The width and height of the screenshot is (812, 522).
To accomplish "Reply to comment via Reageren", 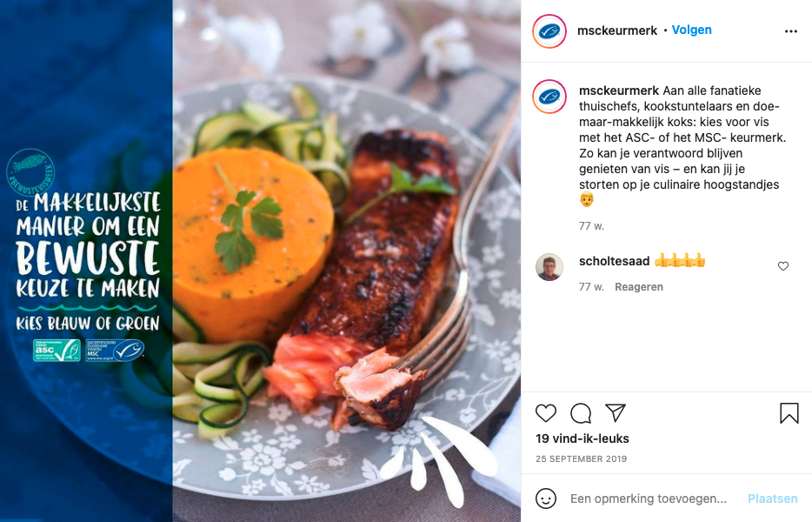I will (638, 286).
